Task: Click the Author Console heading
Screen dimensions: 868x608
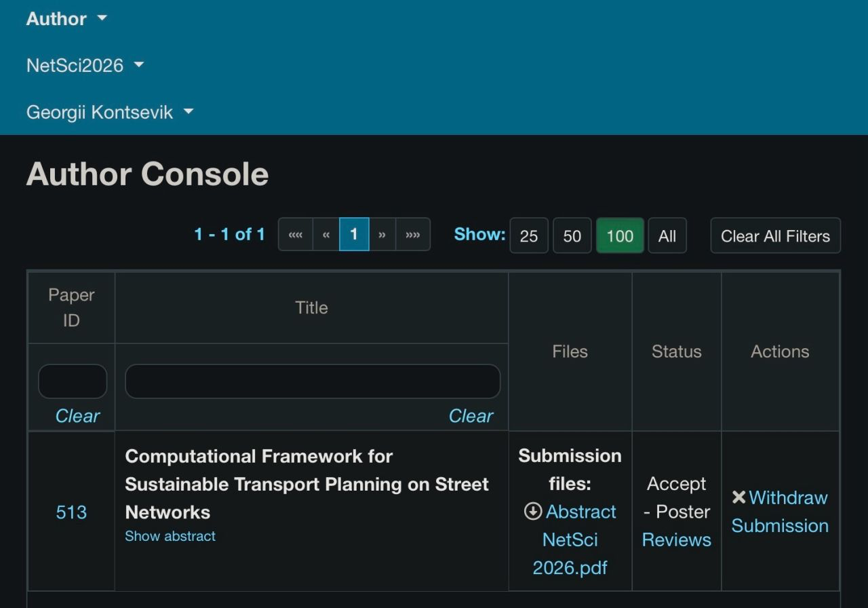Action: coord(147,174)
